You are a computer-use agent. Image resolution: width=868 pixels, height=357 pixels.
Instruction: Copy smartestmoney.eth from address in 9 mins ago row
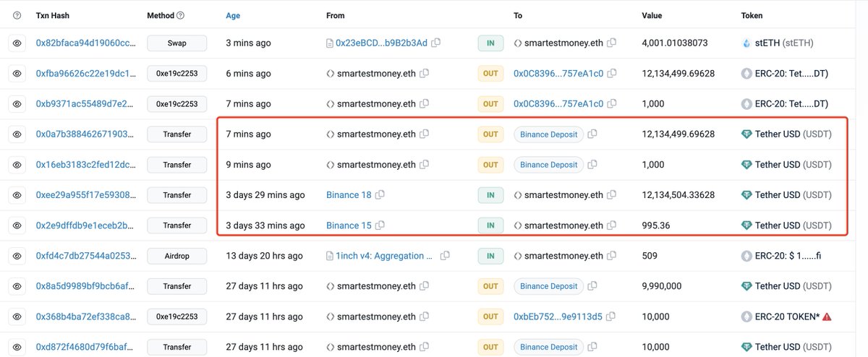pos(425,165)
